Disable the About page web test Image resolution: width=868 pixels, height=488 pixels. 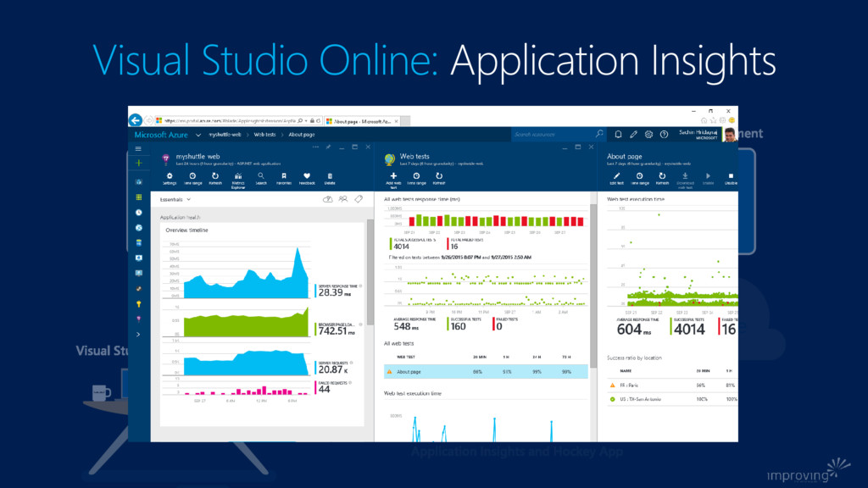(730, 177)
